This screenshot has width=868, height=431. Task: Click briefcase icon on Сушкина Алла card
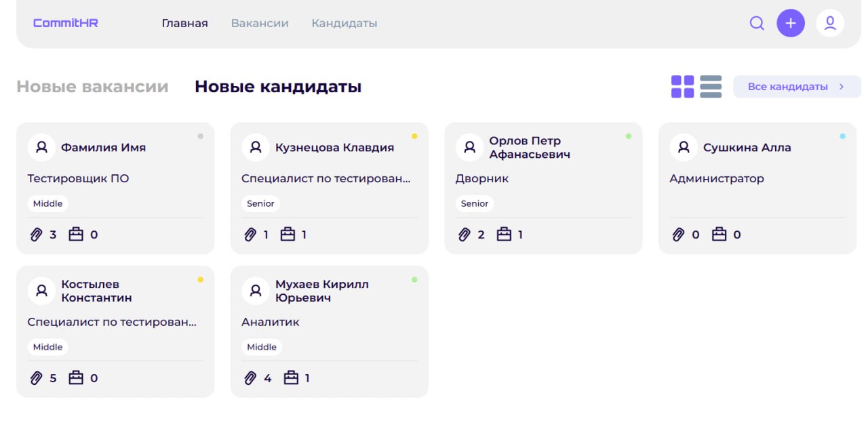(x=719, y=234)
